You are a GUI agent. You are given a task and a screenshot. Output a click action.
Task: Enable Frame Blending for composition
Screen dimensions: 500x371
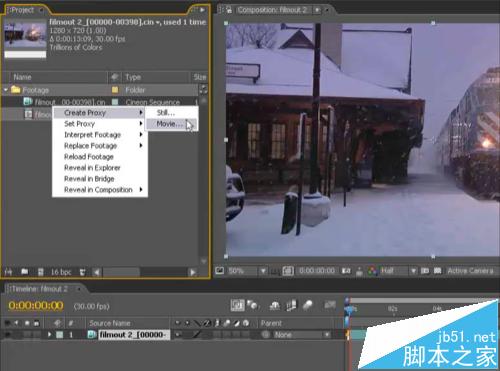pyautogui.click(x=291, y=305)
